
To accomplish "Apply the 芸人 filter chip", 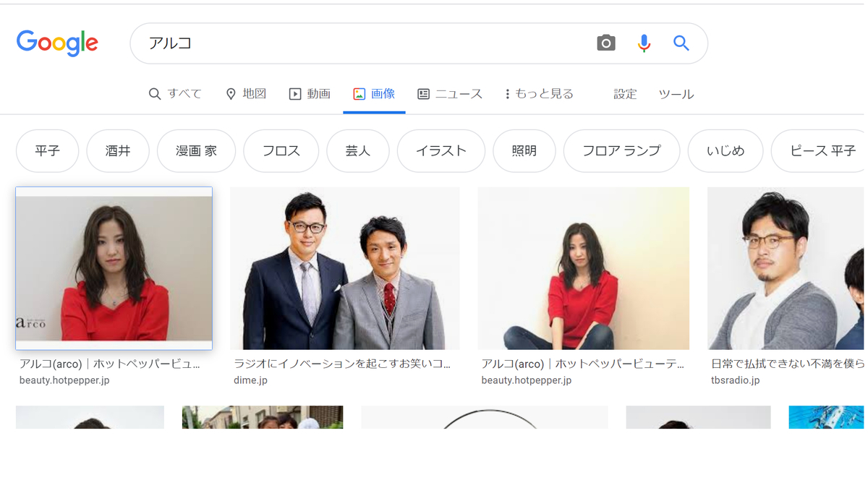I will [x=358, y=151].
